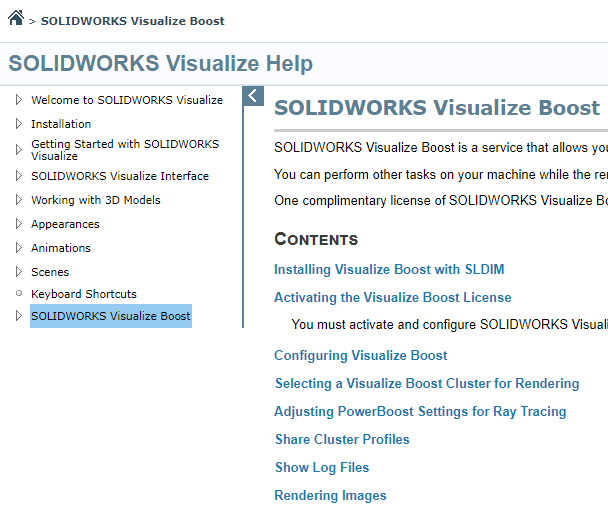Open Activating the Visualize Boost License link
608x522 pixels.
pos(392,297)
